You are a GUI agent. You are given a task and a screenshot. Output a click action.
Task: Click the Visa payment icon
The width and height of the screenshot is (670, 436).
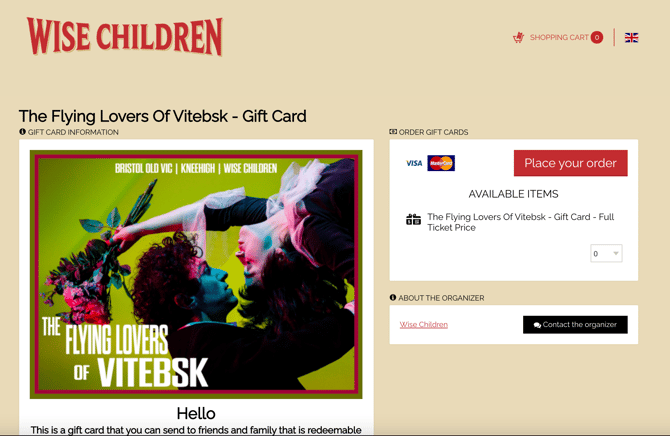(414, 163)
